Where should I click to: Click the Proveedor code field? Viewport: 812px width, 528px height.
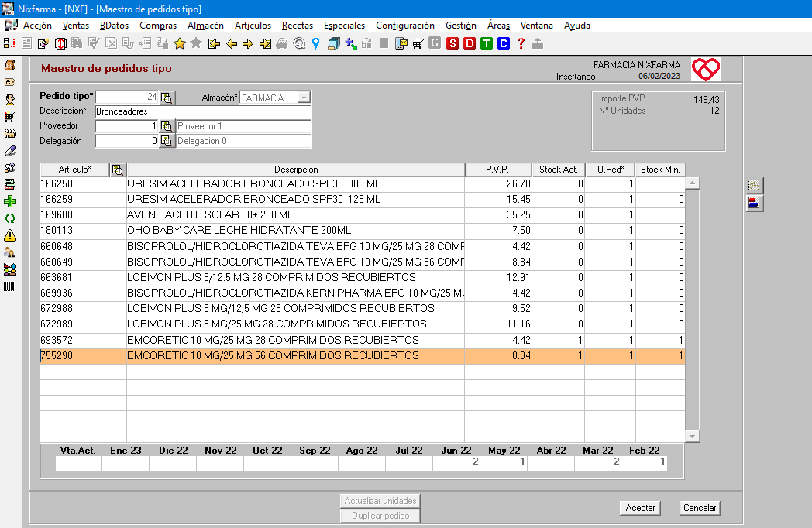point(127,126)
